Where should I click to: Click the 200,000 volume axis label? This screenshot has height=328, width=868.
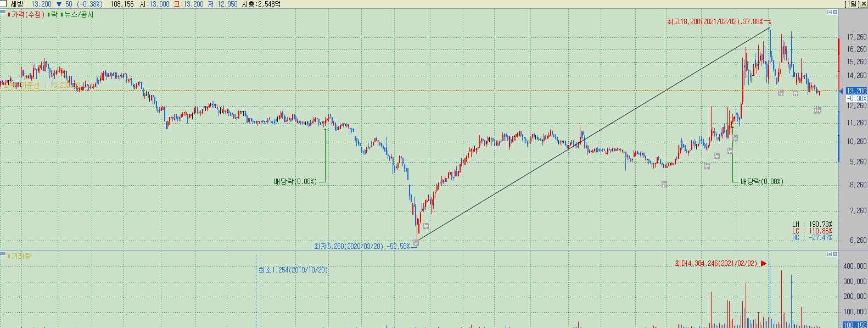[855, 296]
